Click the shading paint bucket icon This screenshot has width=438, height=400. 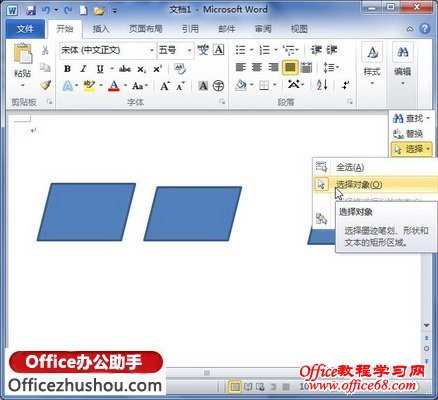click(241, 85)
